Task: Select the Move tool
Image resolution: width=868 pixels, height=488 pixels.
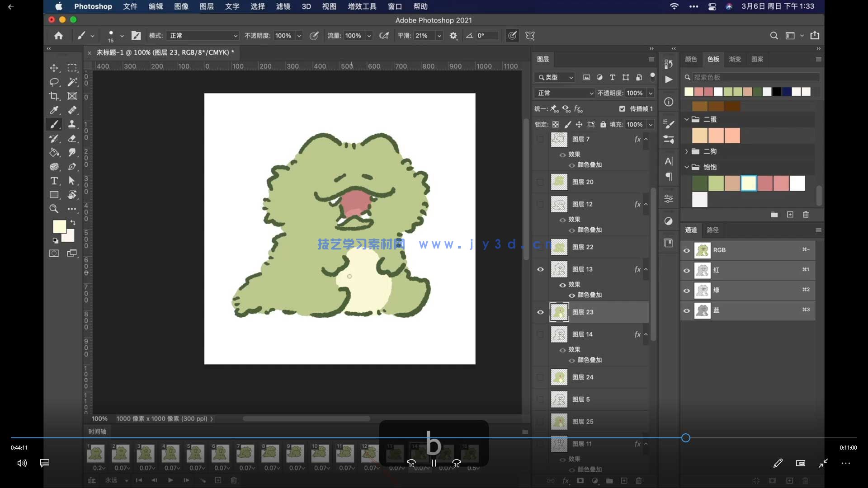Action: click(54, 68)
